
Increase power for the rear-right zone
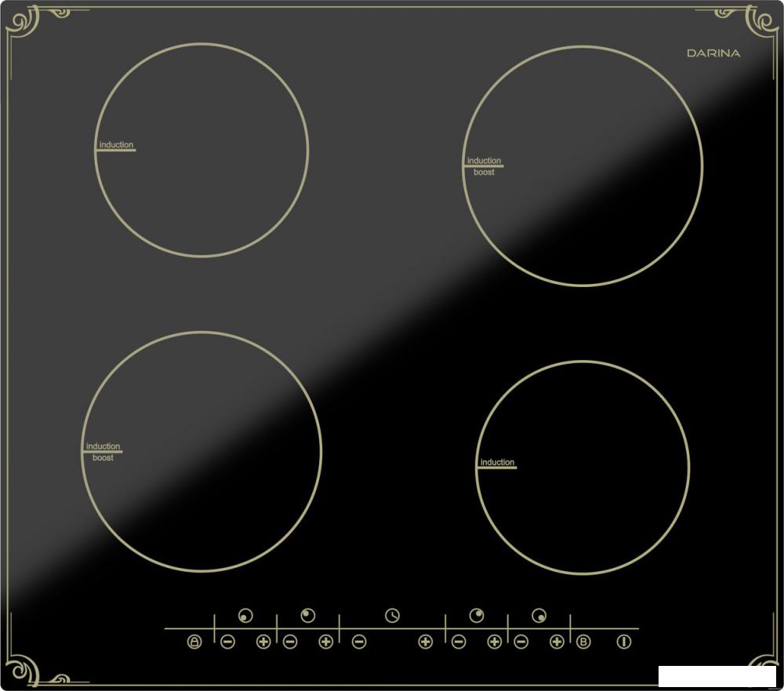[495, 642]
